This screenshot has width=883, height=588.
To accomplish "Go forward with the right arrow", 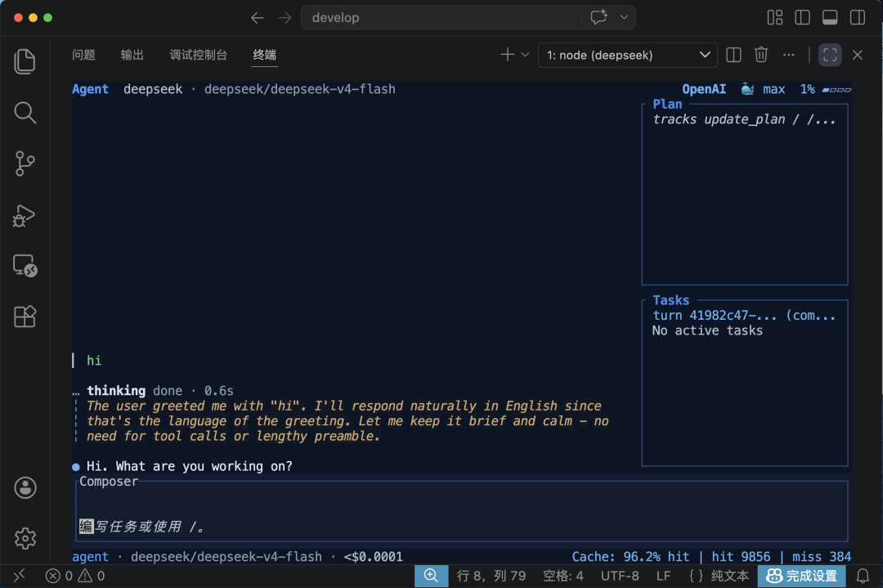I will 285,17.
